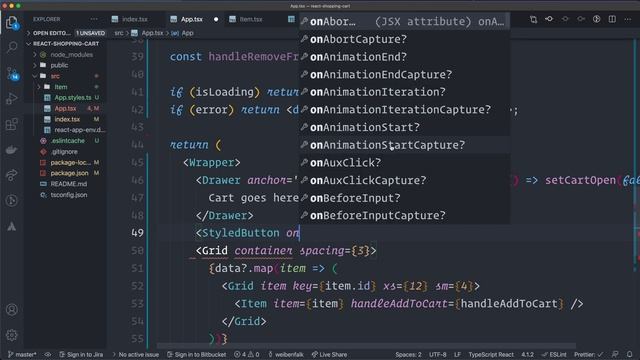The image size is (640, 360).
Task: Click the feedback icon in the status bar
Action: coord(615,354)
